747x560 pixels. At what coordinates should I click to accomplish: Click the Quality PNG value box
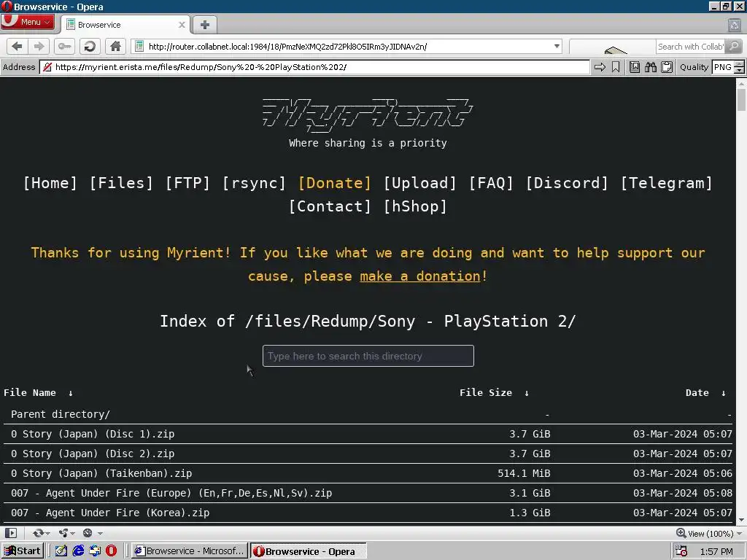(x=722, y=67)
